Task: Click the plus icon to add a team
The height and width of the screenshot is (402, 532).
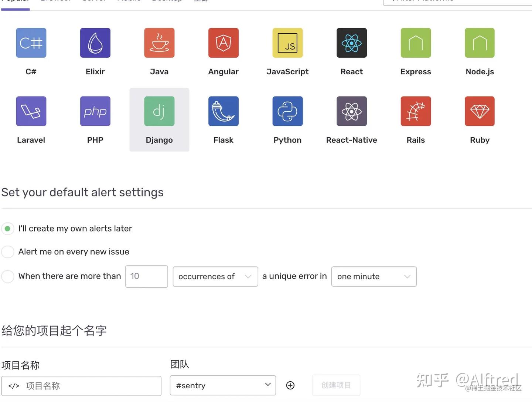Action: tap(290, 385)
